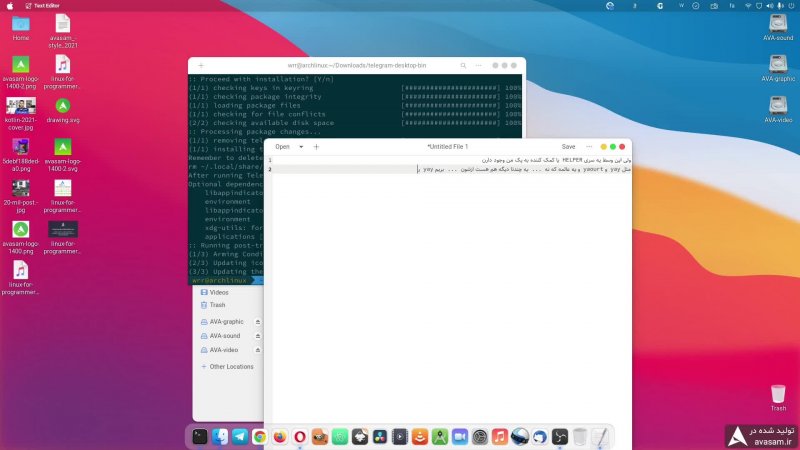Select Videos in file manager sidebar
Viewport: 800px width, 450px height.
pyautogui.click(x=218, y=292)
